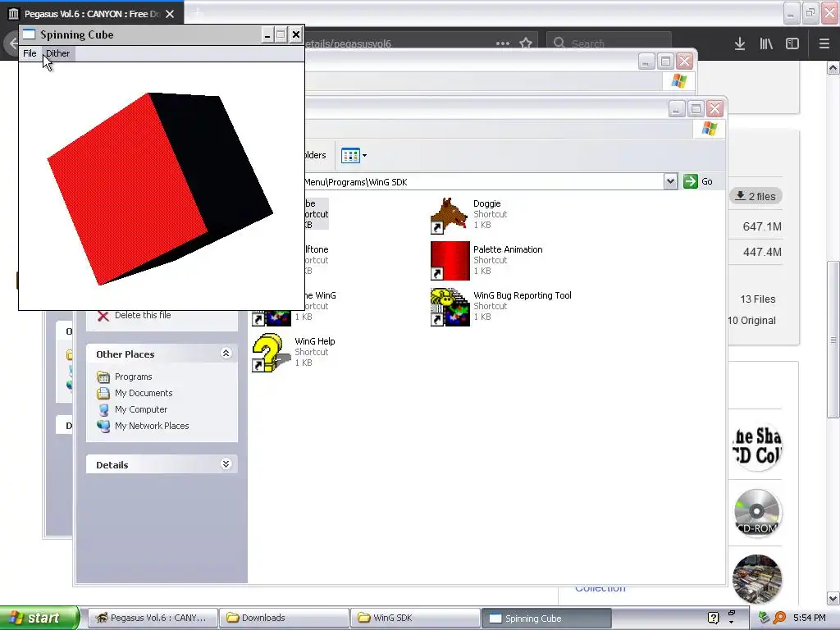Click the taskbar clock showing 5:54 PM
The image size is (840, 630).
(809, 618)
